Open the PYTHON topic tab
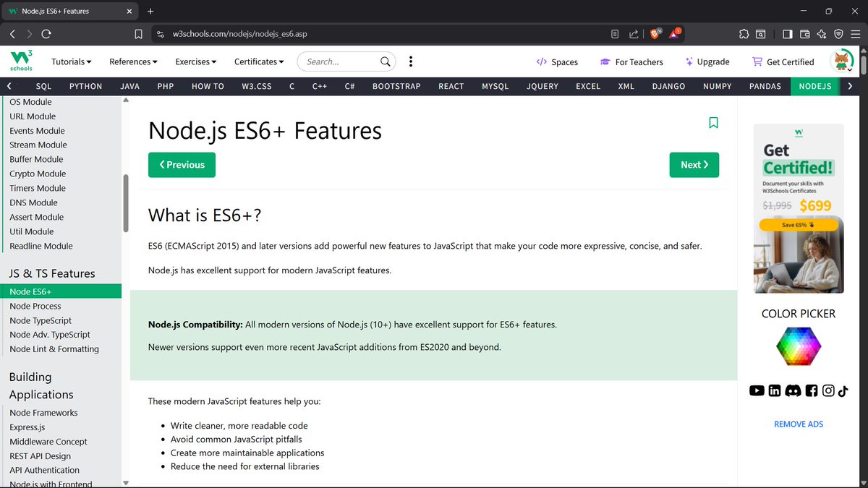 [x=85, y=86]
